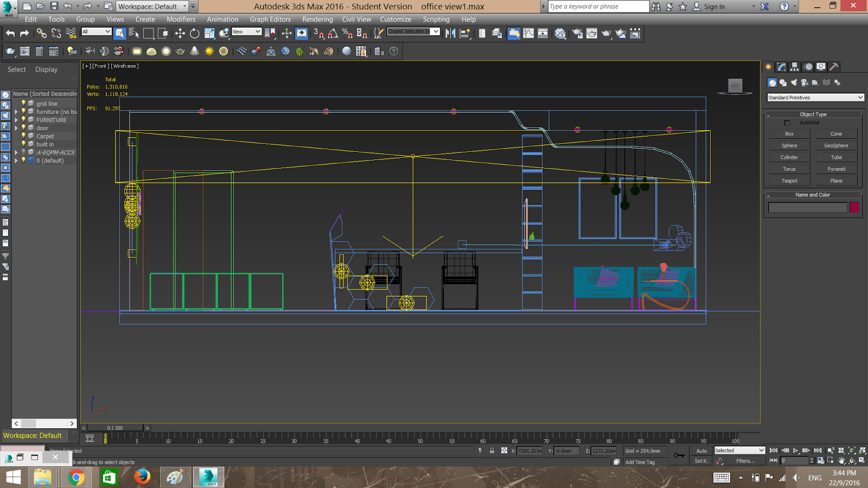
Task: Enable Auto Key animation mode
Action: point(701,451)
